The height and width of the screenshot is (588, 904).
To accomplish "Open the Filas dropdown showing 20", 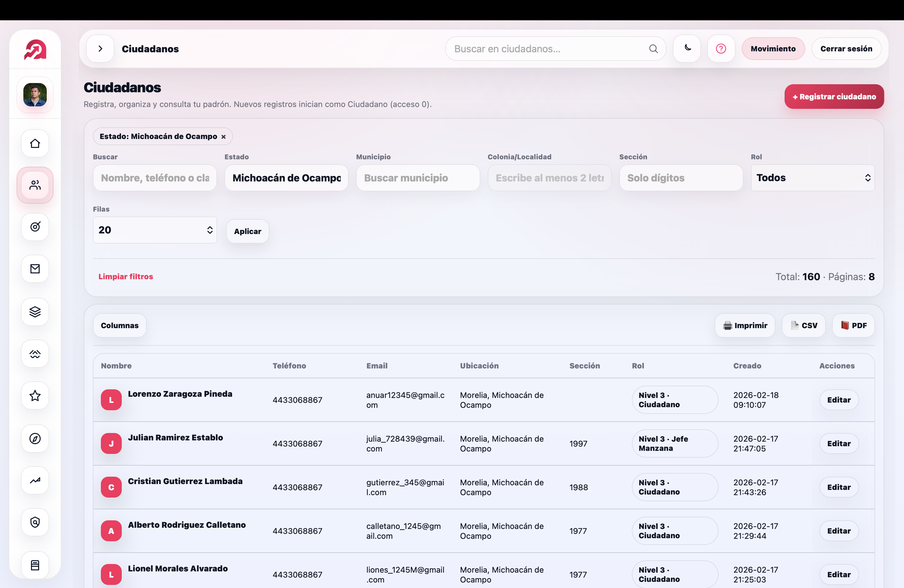I will point(155,230).
